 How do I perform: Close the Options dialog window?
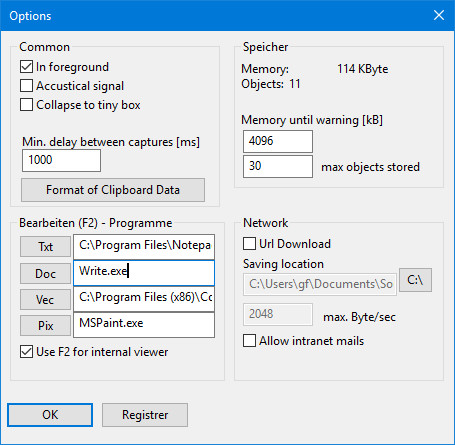coord(439,15)
